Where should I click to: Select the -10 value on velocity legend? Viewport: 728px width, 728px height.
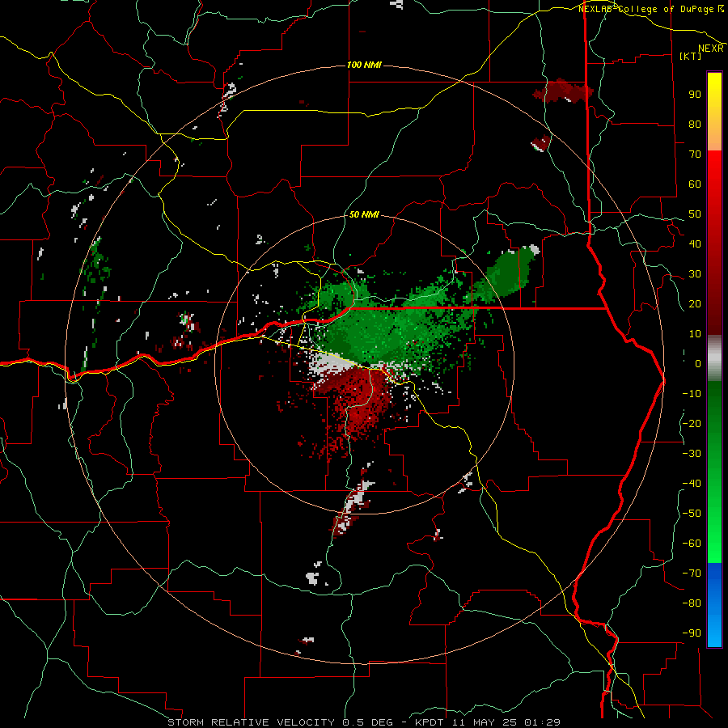[x=692, y=394]
